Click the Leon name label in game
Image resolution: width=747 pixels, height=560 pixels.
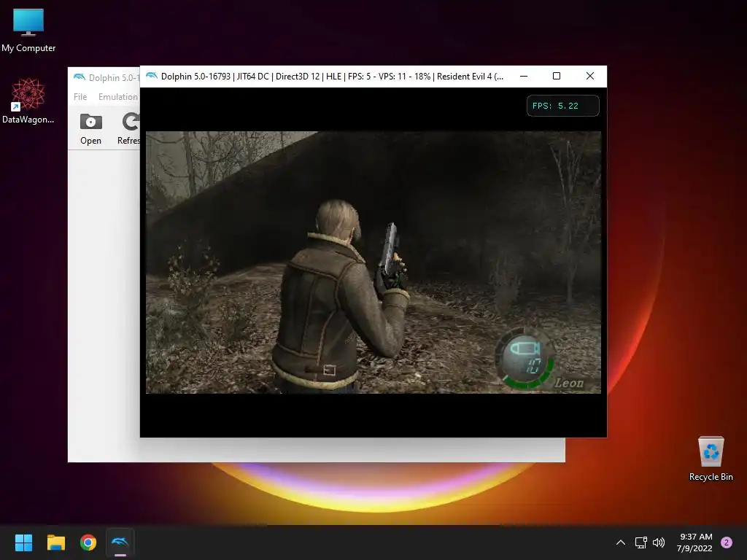click(569, 382)
